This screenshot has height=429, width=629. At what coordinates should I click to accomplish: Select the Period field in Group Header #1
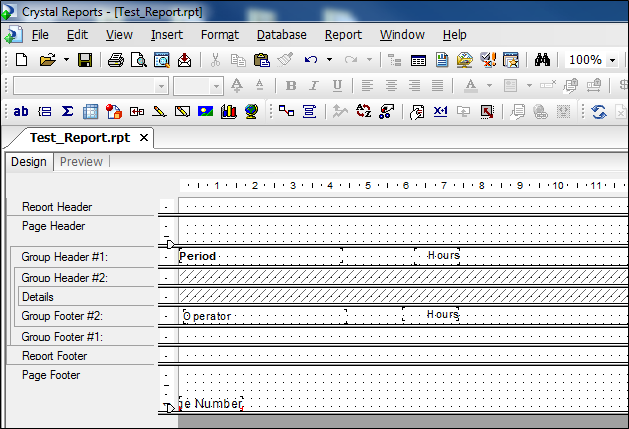tap(261, 256)
